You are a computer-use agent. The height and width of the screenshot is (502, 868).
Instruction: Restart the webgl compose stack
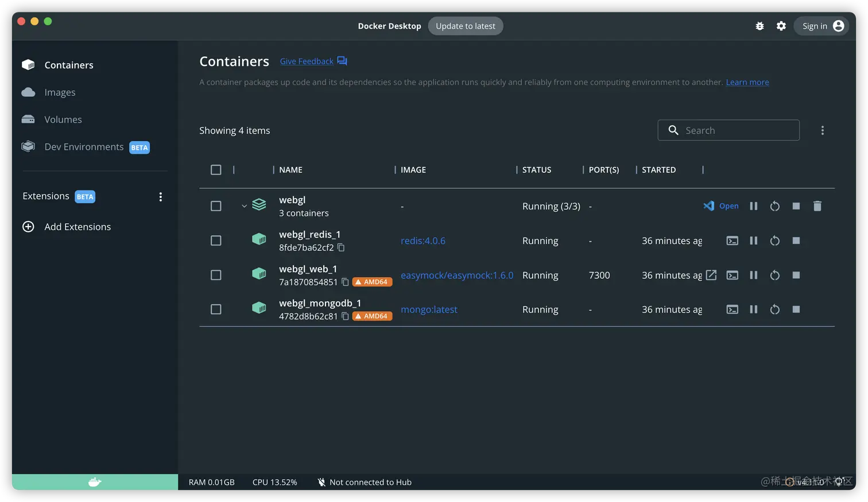(774, 206)
